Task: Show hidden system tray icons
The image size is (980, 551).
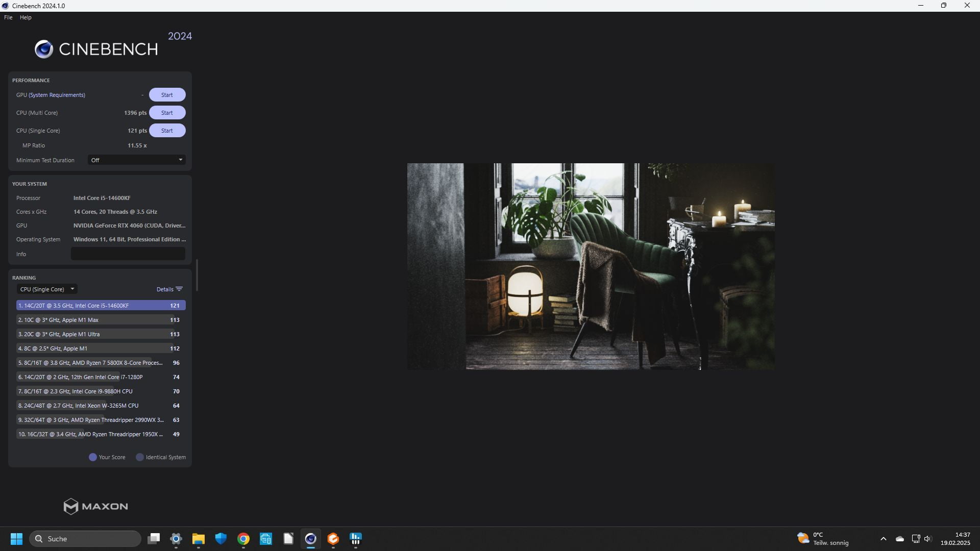Action: pyautogui.click(x=884, y=539)
